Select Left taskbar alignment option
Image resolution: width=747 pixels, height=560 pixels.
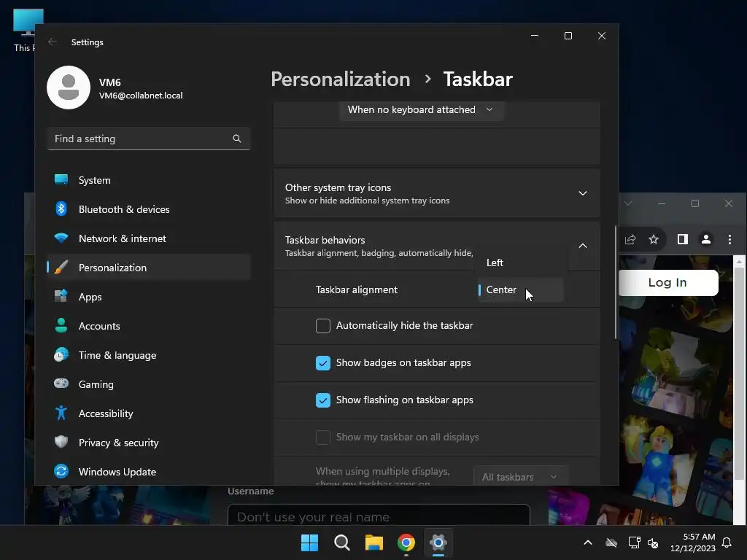click(521, 262)
